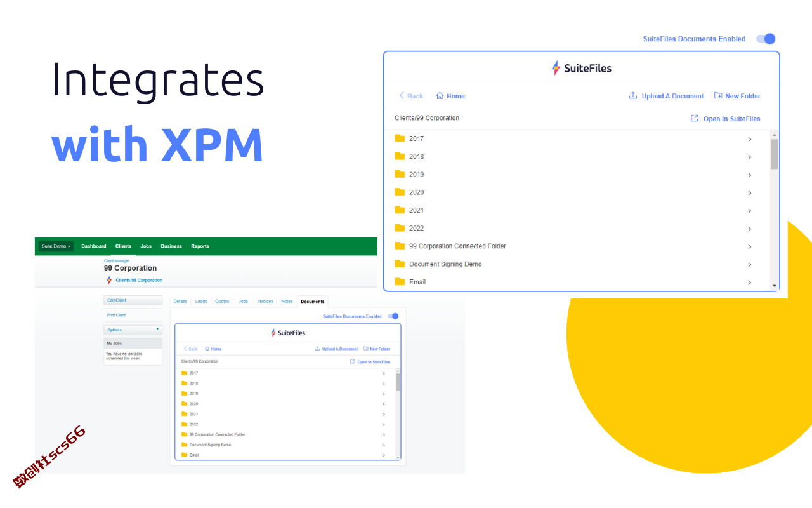Image resolution: width=812 pixels, height=508 pixels.
Task: Switch to the Quotes tab in XPM
Action: (222, 301)
